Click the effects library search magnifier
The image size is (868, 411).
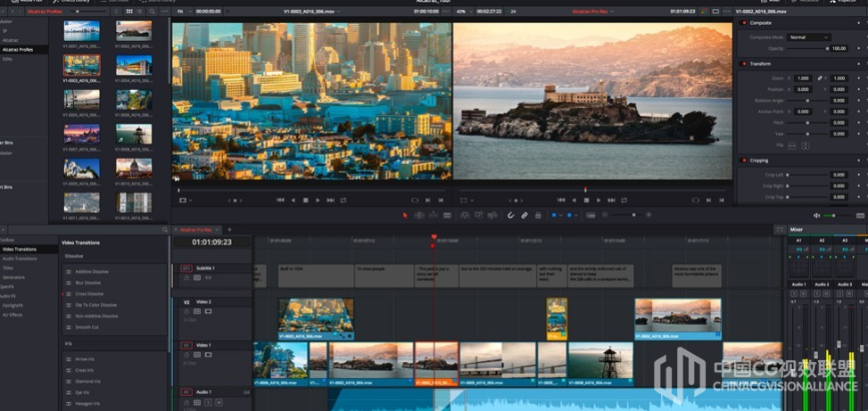pos(165,229)
